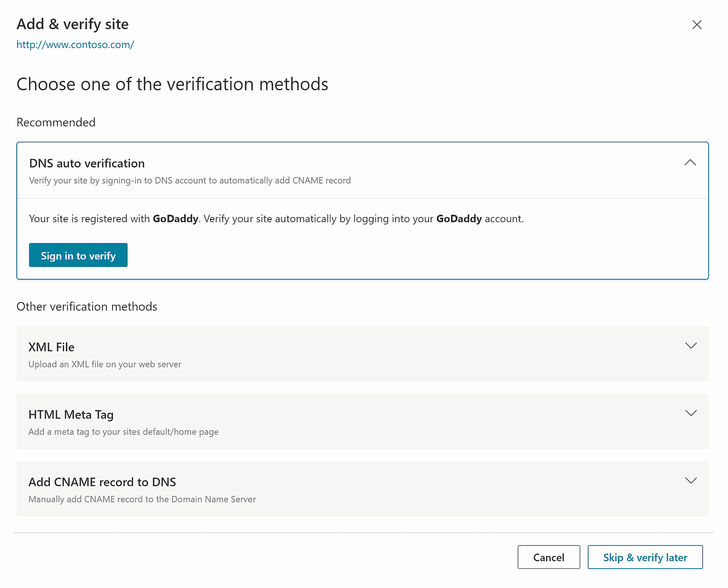This screenshot has width=728, height=588.
Task: Click 'Add a meta tag to your sites' description
Action: (123, 432)
